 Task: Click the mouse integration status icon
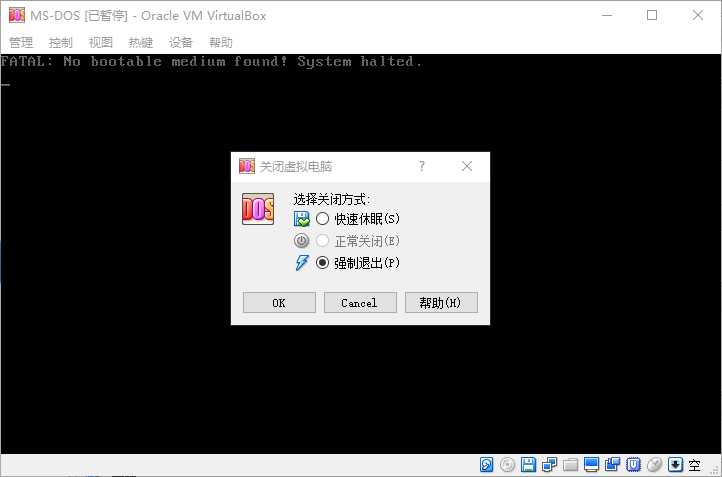(654, 465)
